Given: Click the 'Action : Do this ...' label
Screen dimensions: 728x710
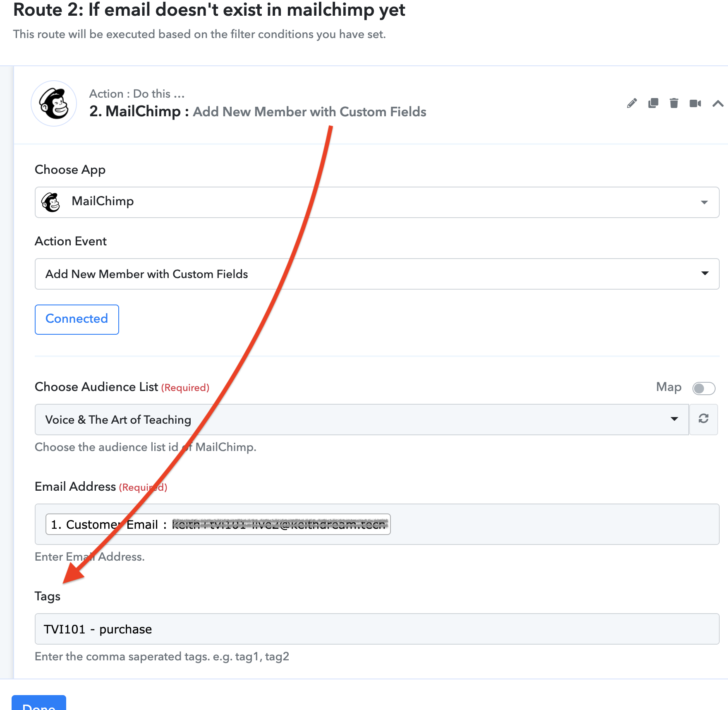Looking at the screenshot, I should (137, 94).
